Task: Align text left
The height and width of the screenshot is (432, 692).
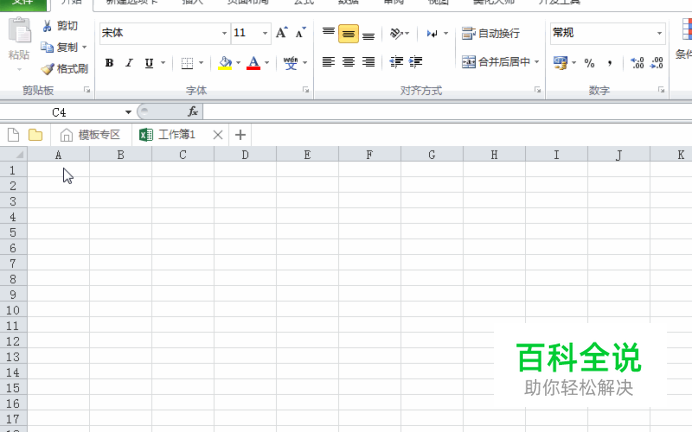Action: 328,62
